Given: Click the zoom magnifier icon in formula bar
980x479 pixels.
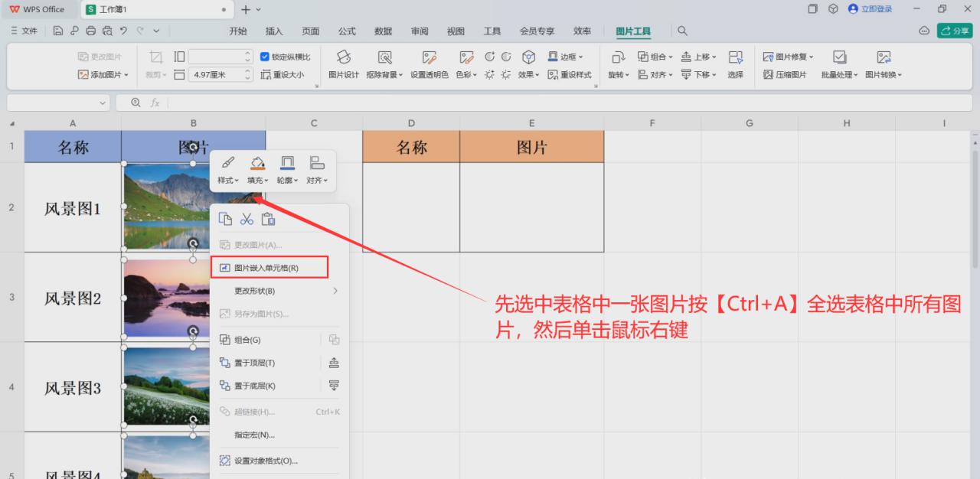Looking at the screenshot, I should point(136,103).
